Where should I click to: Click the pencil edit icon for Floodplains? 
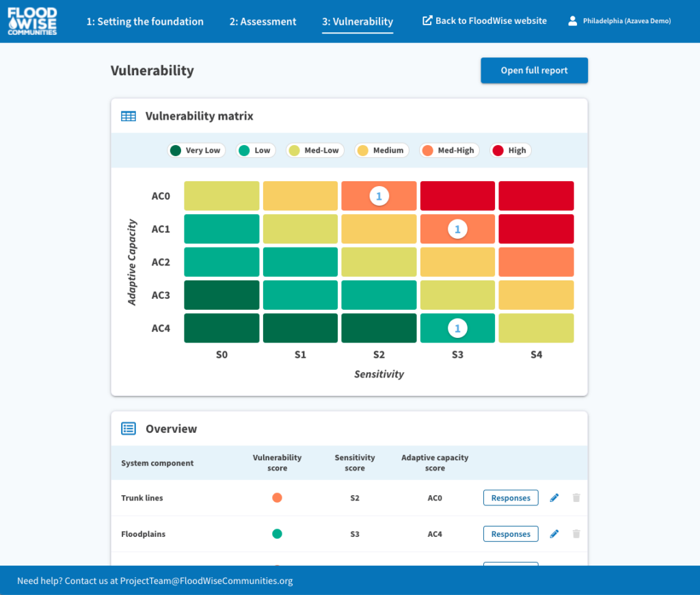554,534
